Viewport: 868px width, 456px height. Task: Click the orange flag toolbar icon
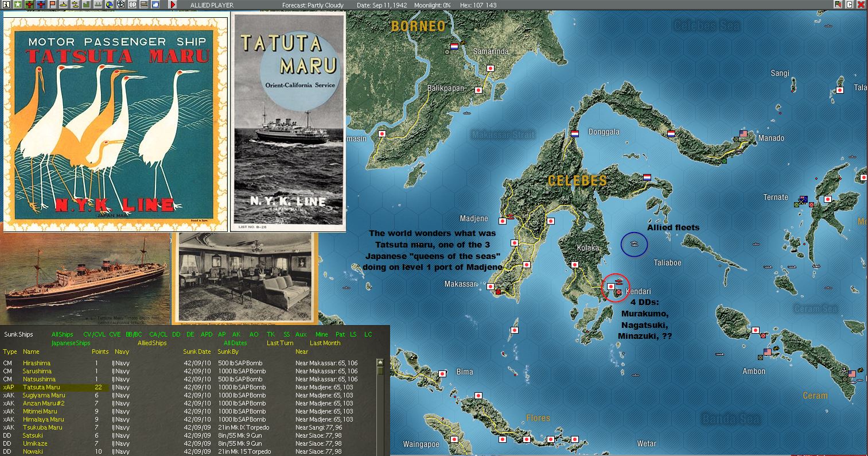click(52, 5)
